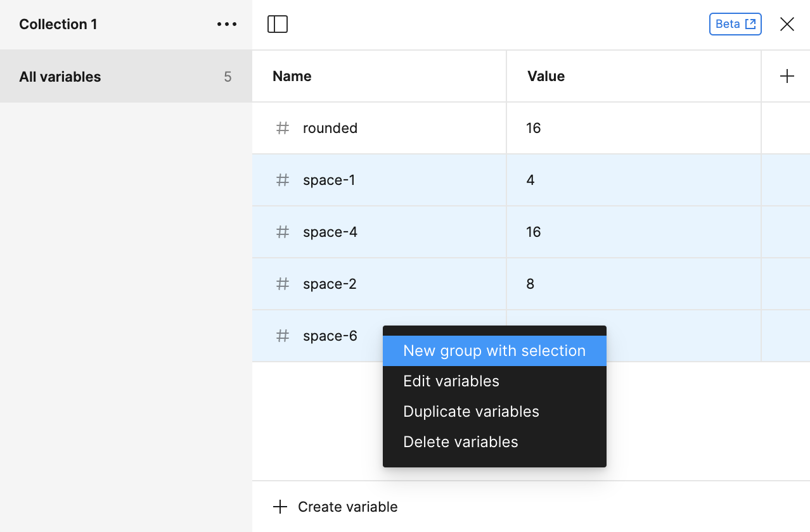Open the Beta link
The width and height of the screenshot is (810, 532).
(x=735, y=23)
